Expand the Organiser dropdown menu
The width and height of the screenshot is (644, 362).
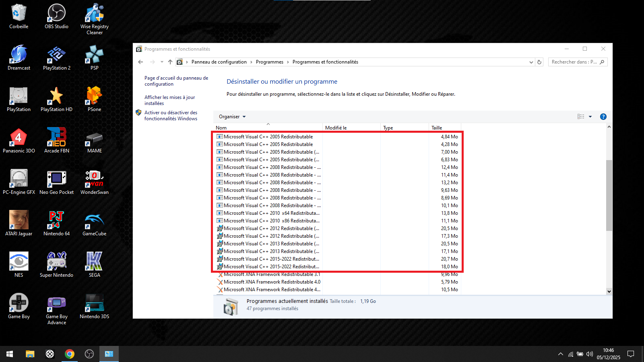(232, 117)
